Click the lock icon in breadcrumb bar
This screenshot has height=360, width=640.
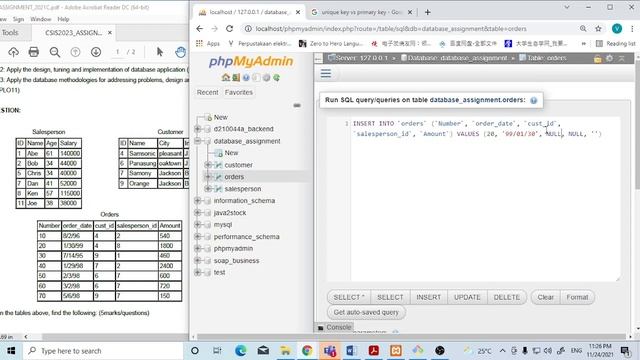coord(598,58)
